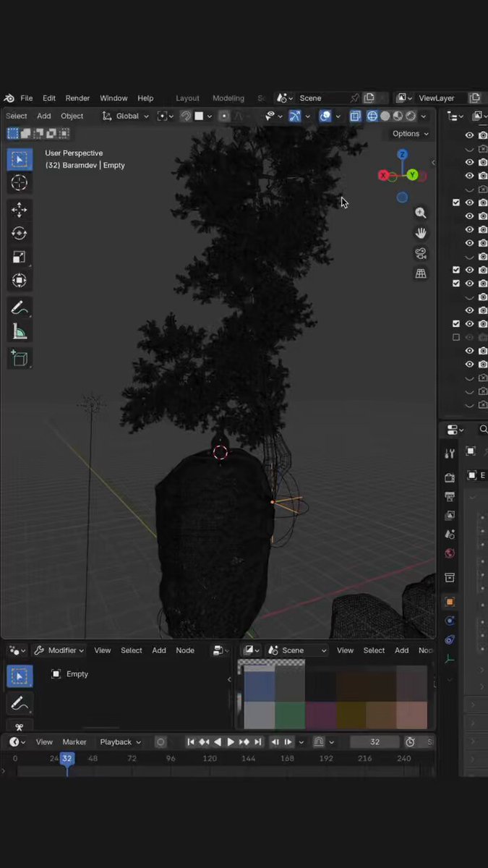The image size is (488, 868).
Task: Select the Measure tool
Action: pos(20,332)
